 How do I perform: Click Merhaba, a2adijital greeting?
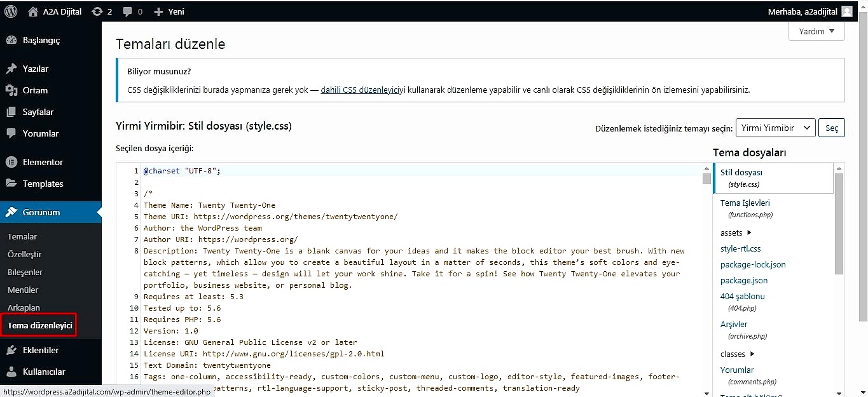tap(803, 11)
